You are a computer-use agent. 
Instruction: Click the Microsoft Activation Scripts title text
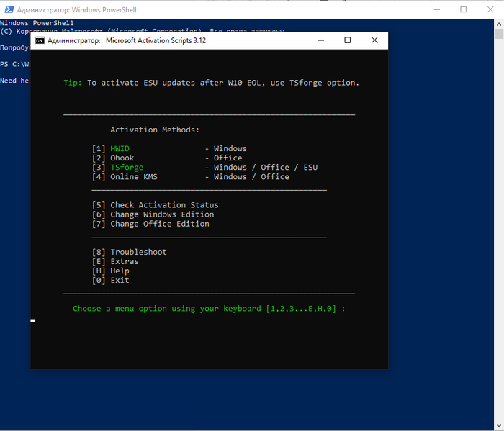pos(156,40)
